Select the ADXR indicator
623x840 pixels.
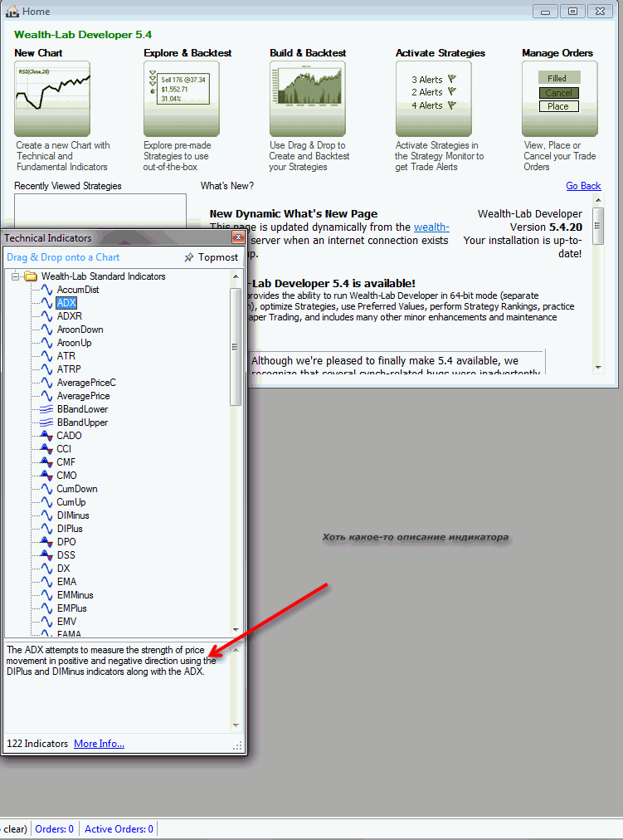coord(70,316)
